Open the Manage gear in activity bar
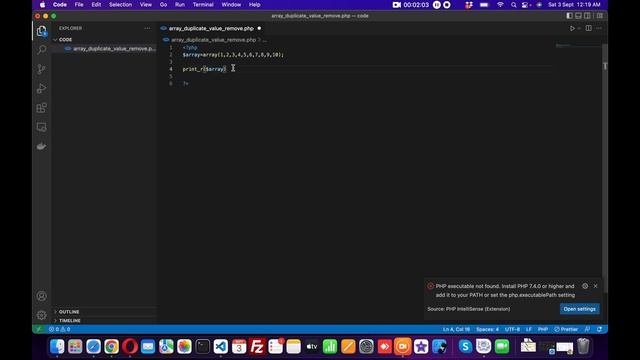The width and height of the screenshot is (640, 360). tap(41, 315)
